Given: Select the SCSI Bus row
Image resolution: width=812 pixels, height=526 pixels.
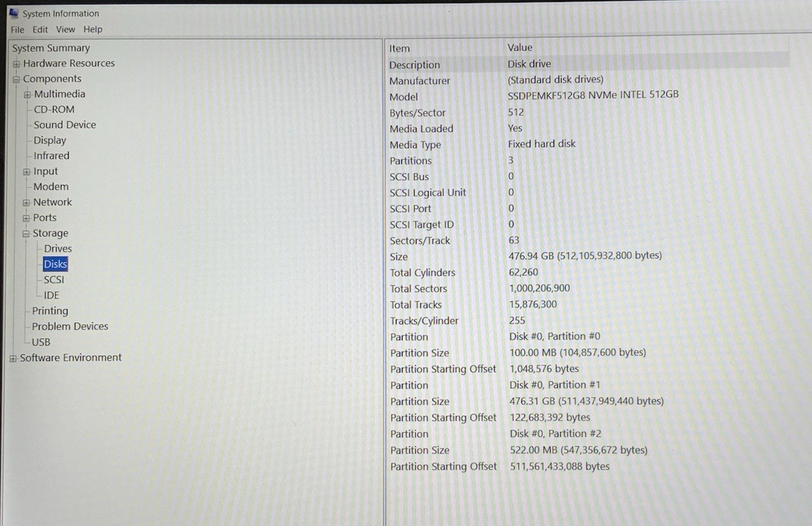Looking at the screenshot, I should tap(588, 177).
